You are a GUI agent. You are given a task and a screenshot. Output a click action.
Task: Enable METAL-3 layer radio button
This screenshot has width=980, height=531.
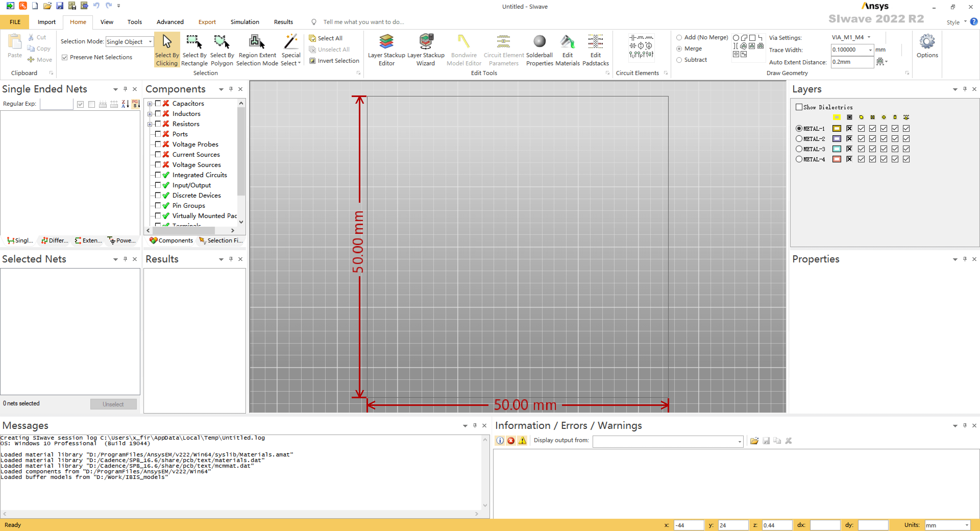[x=798, y=149]
